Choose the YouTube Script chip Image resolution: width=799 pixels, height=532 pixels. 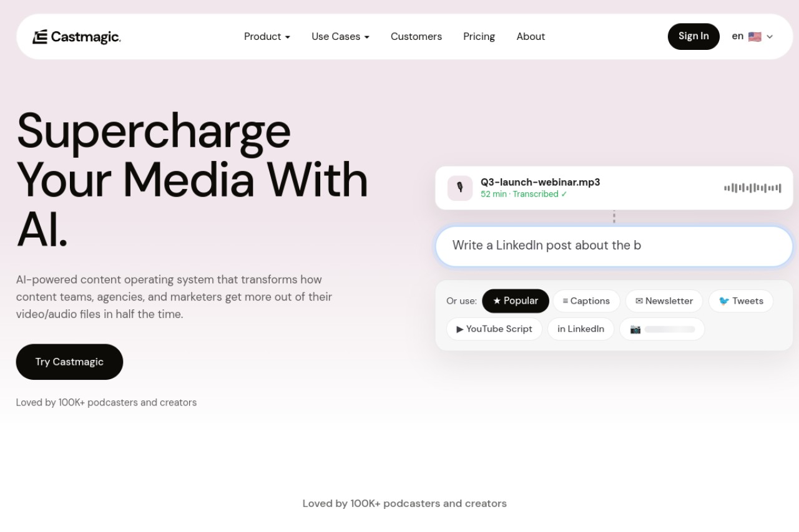(494, 329)
